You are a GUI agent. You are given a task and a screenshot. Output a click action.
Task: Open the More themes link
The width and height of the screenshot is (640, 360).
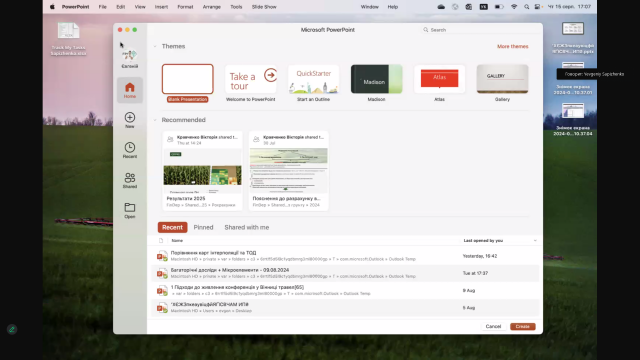coord(513,47)
